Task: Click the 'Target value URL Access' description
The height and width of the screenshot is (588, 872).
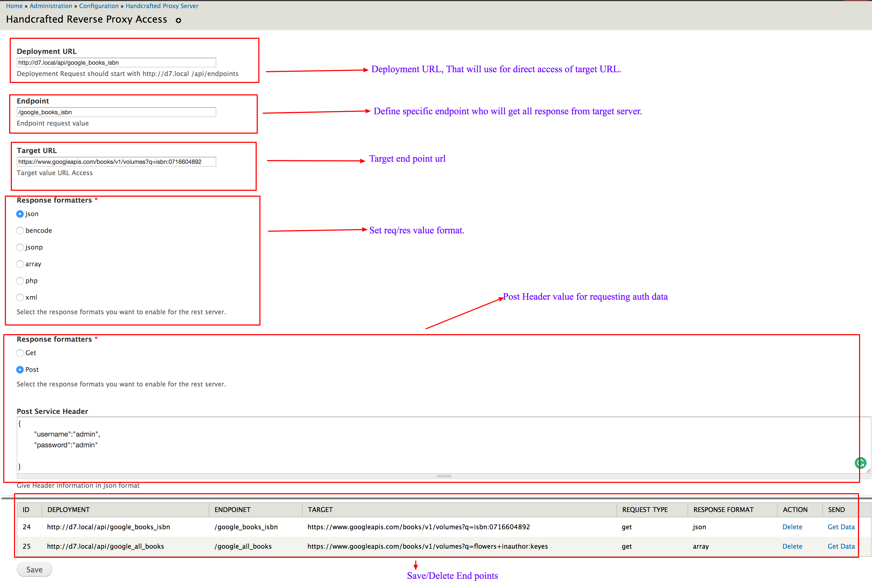Action: (55, 173)
